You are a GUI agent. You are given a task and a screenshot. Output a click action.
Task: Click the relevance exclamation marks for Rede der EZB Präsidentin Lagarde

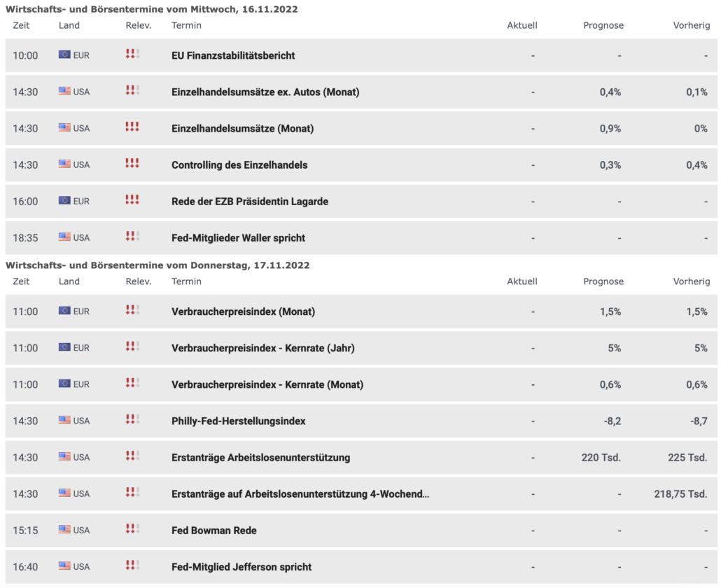(132, 200)
